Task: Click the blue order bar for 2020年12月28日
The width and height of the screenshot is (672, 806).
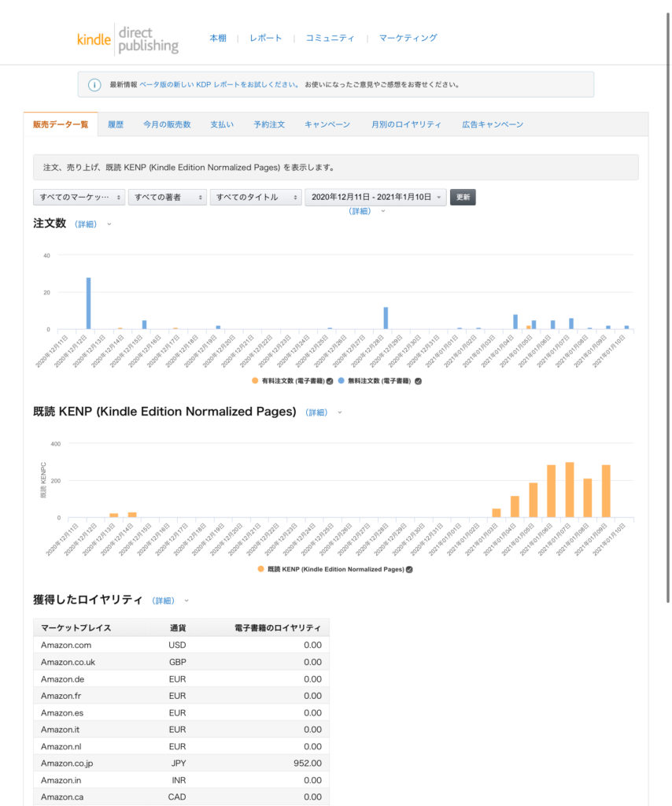Action: coord(386,318)
